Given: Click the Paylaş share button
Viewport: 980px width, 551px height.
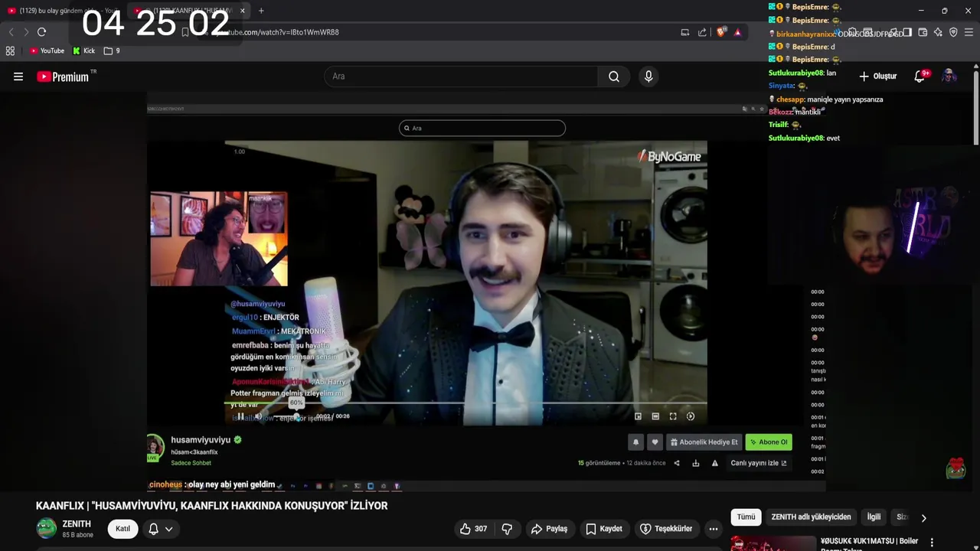Looking at the screenshot, I should [549, 529].
